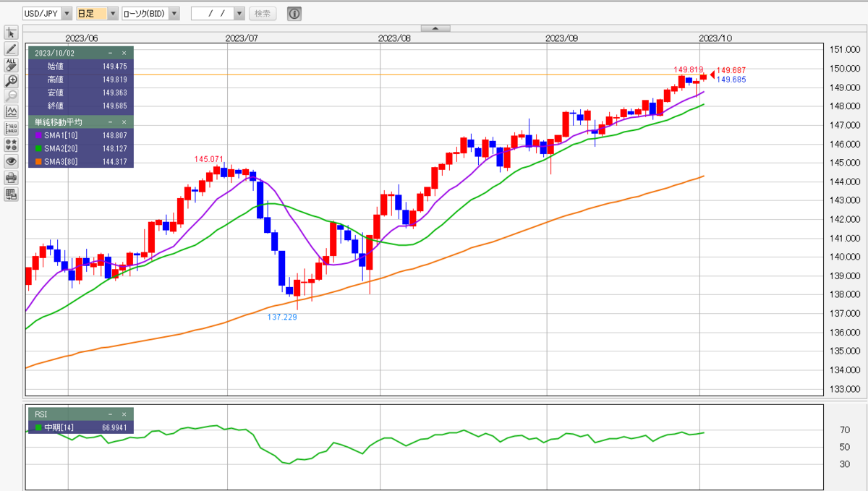Open the technical indicator chart icon
The width and height of the screenshot is (868, 491).
click(11, 112)
